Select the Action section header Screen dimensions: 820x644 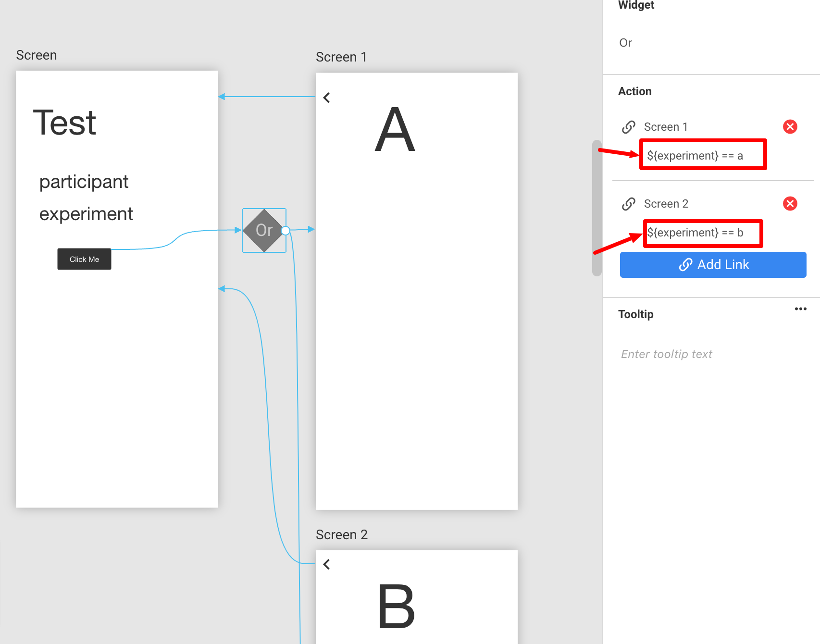pyautogui.click(x=635, y=91)
